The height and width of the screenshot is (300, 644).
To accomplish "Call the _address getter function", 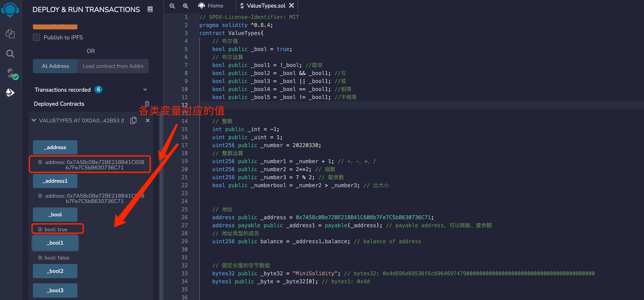I will (x=55, y=147).
